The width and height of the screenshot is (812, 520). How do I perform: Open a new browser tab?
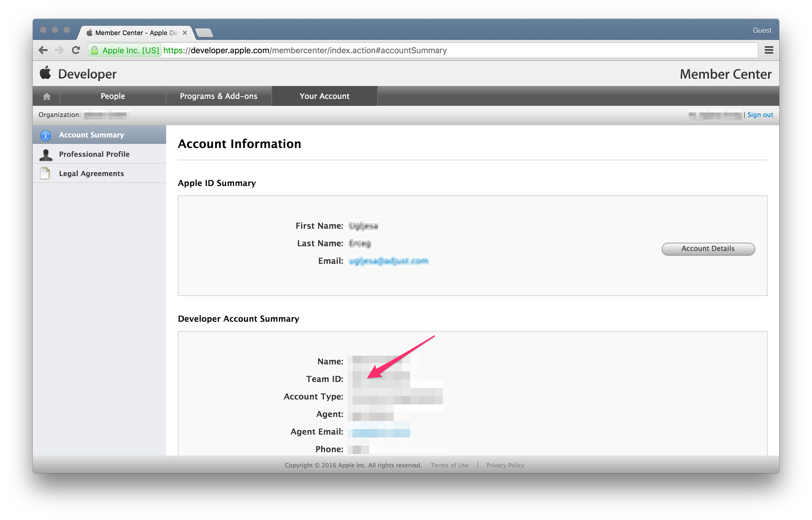tap(204, 33)
